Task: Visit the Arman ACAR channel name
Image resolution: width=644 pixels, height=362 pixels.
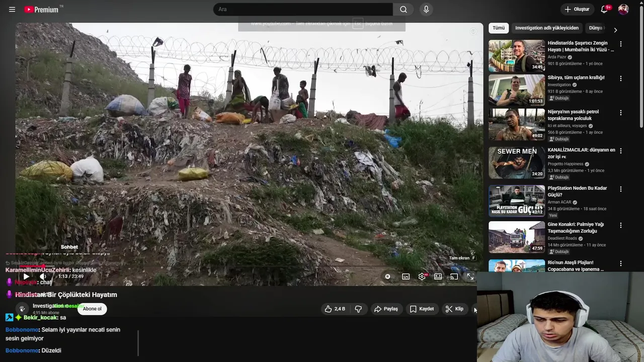Action: click(559, 202)
